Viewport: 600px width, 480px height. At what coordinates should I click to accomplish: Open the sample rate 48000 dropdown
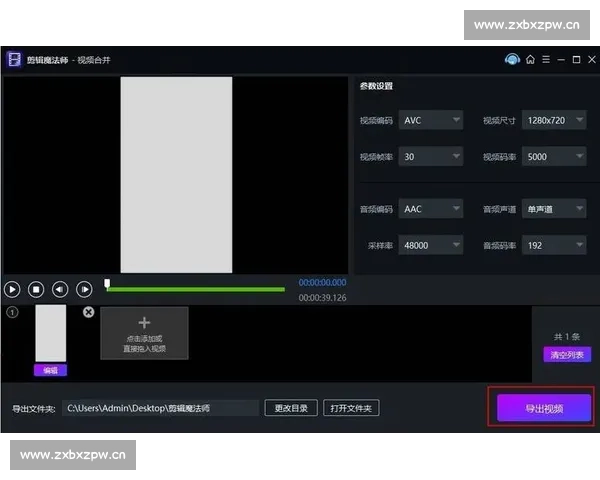point(431,245)
